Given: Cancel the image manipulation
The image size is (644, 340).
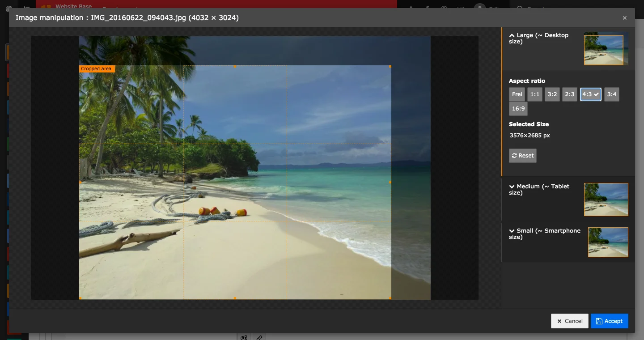Looking at the screenshot, I should [569, 321].
